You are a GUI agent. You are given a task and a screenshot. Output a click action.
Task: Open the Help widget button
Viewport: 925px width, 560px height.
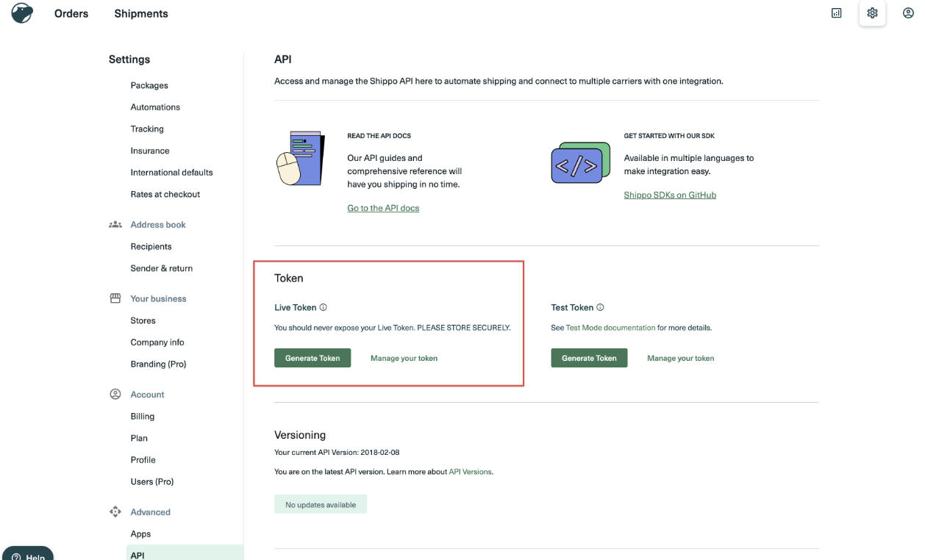tap(27, 554)
